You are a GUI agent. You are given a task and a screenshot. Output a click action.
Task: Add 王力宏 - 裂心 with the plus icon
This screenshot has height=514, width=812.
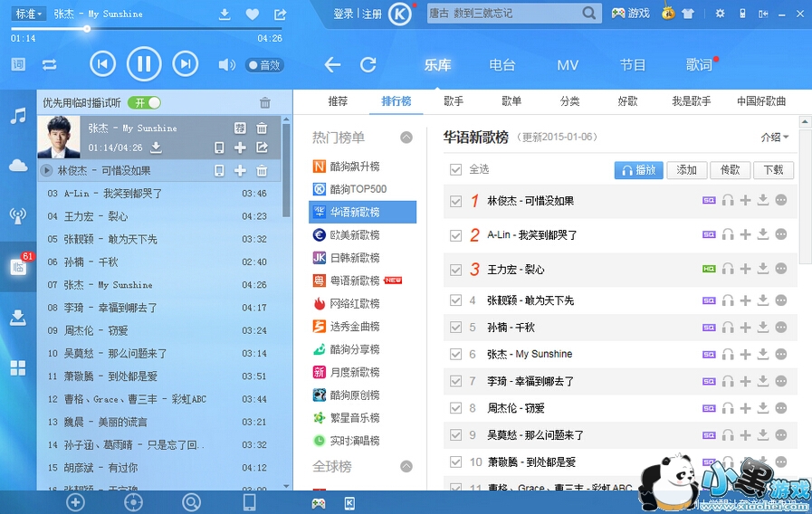click(745, 269)
